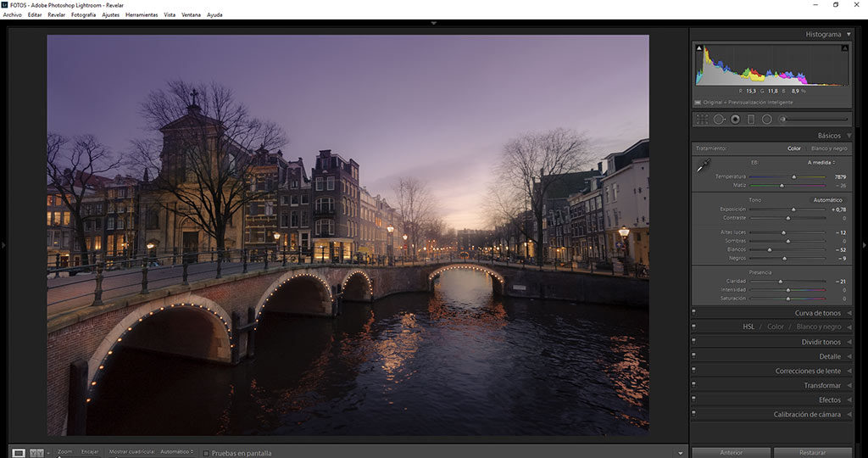Select the Crop overlay tool icon
This screenshot has width=868, height=458.
(x=702, y=120)
